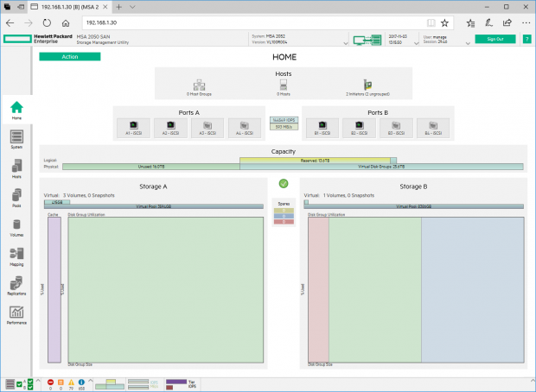This screenshot has height=392, width=536.
Task: Go to the Pools section
Action: click(16, 198)
